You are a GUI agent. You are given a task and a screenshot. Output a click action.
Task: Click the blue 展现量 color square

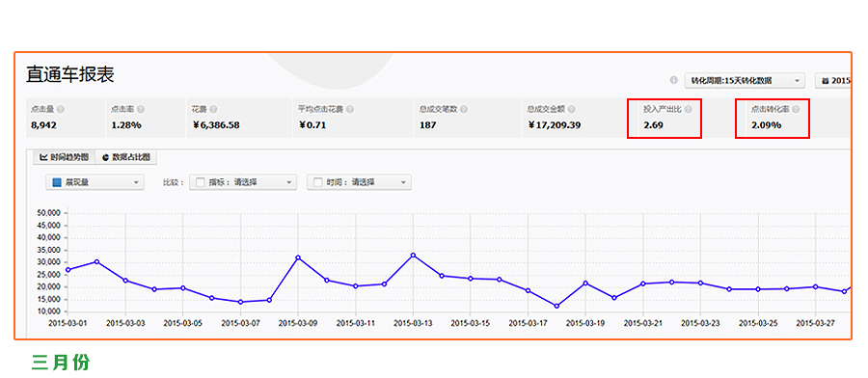point(57,182)
